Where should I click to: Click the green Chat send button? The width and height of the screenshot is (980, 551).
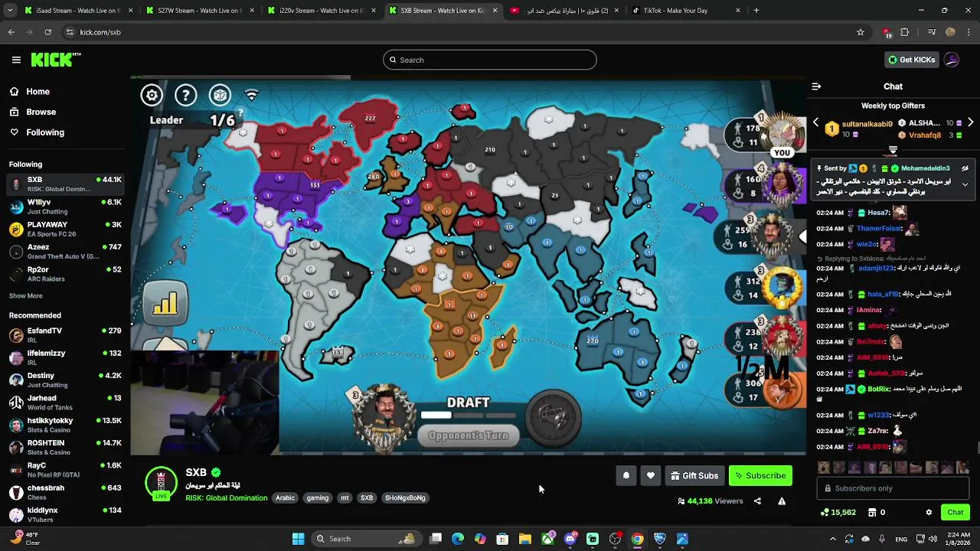pos(955,512)
